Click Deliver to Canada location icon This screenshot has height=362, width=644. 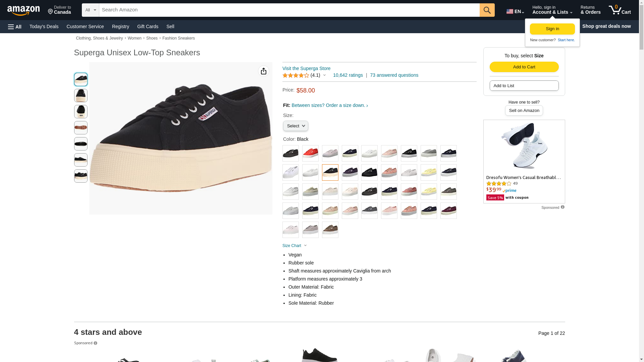coord(50,12)
